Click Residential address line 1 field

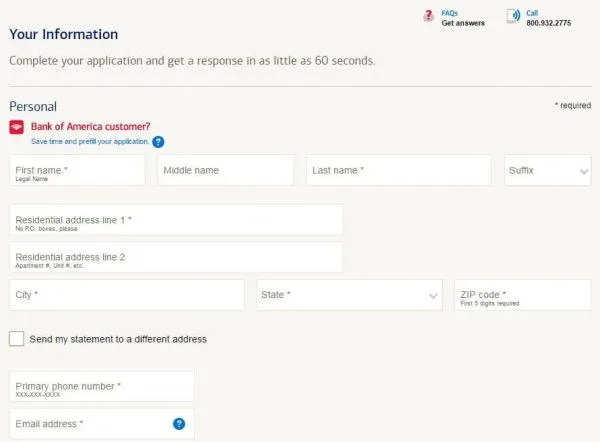[x=176, y=220]
